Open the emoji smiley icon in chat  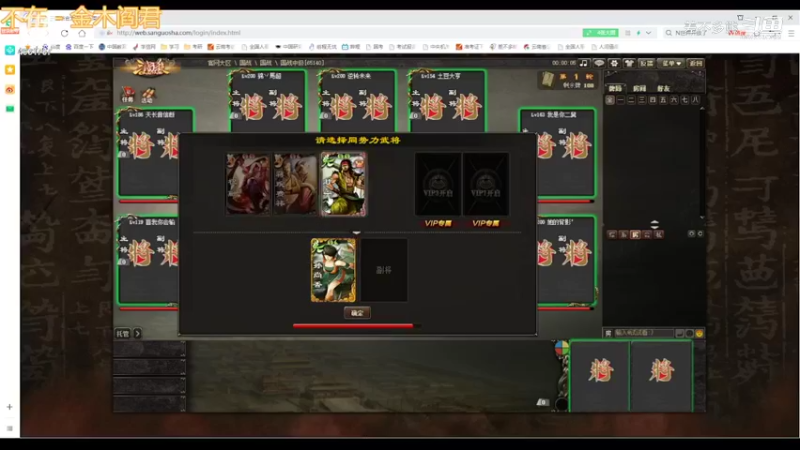click(699, 333)
